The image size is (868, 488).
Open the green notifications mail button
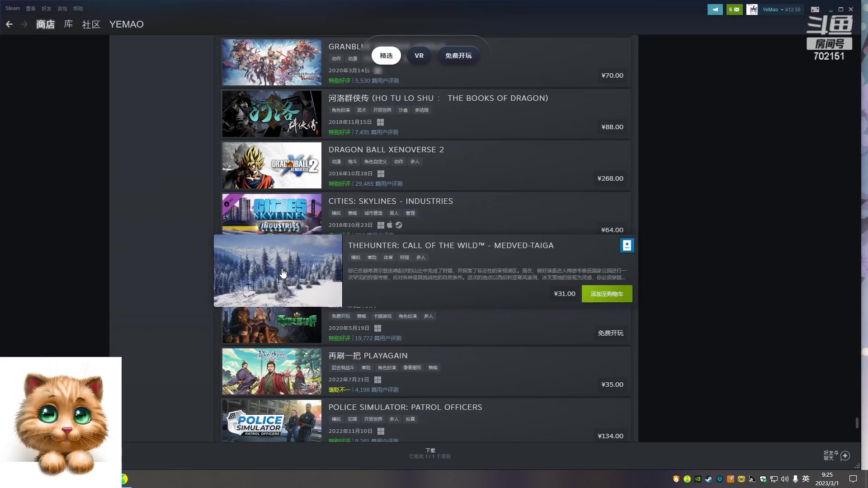point(734,9)
